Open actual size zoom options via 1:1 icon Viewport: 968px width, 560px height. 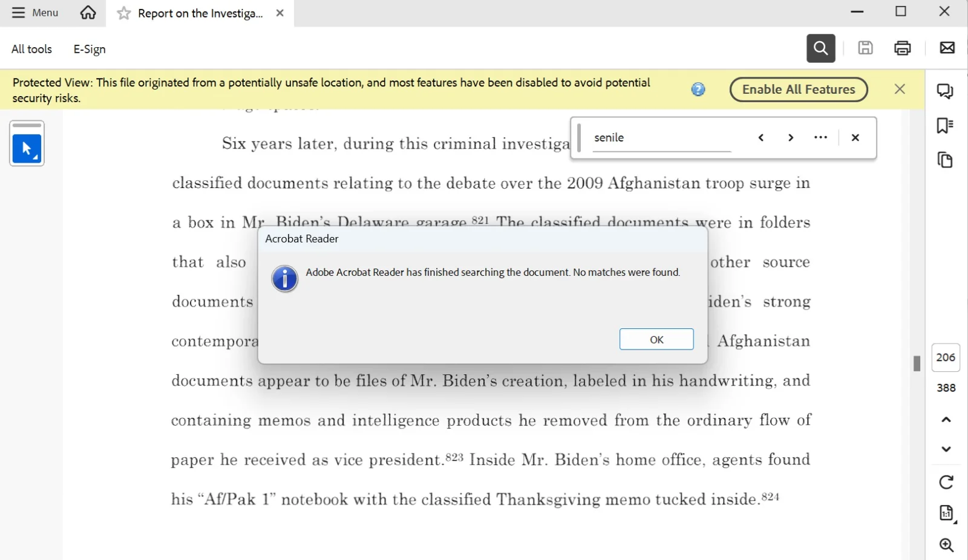pyautogui.click(x=946, y=513)
